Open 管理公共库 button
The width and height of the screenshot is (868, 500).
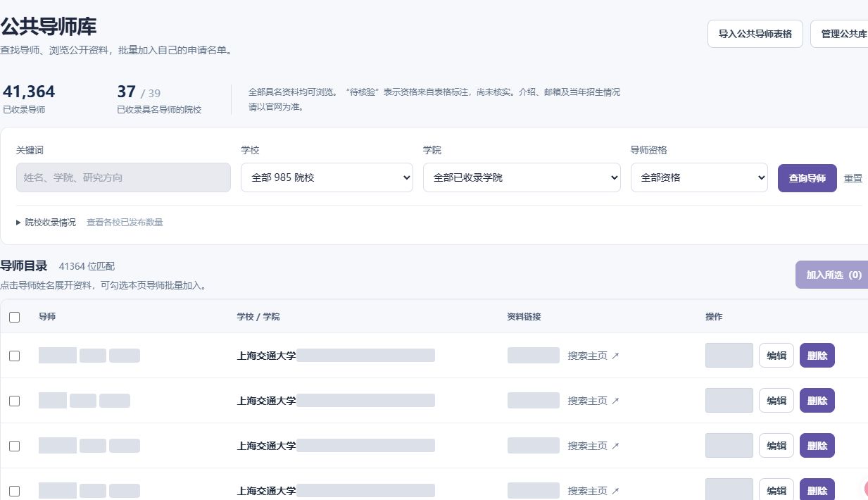[840, 34]
